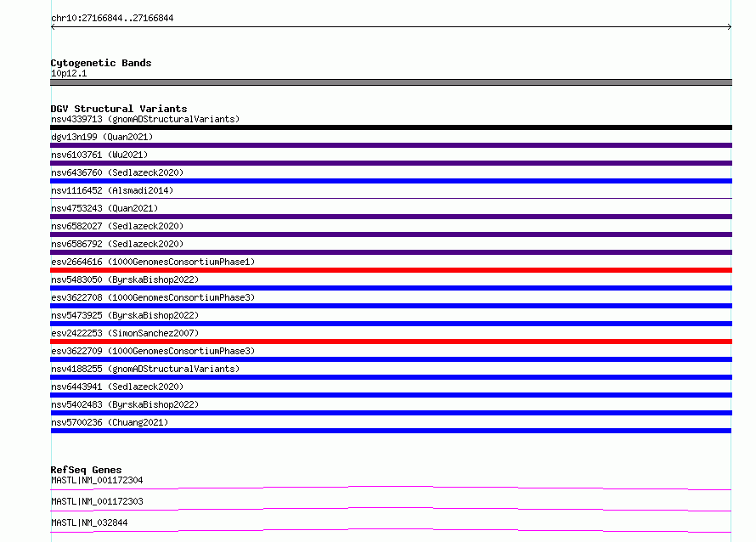Click the thin line under nsv1116452
This screenshot has width=756, height=542.
391,198
